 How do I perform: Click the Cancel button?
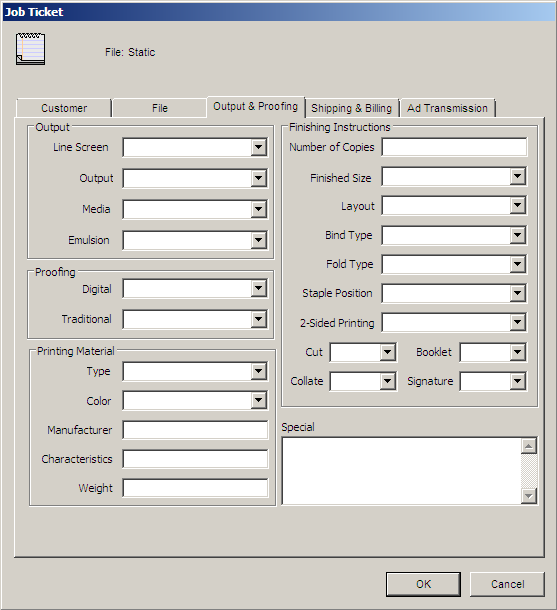coord(507,584)
